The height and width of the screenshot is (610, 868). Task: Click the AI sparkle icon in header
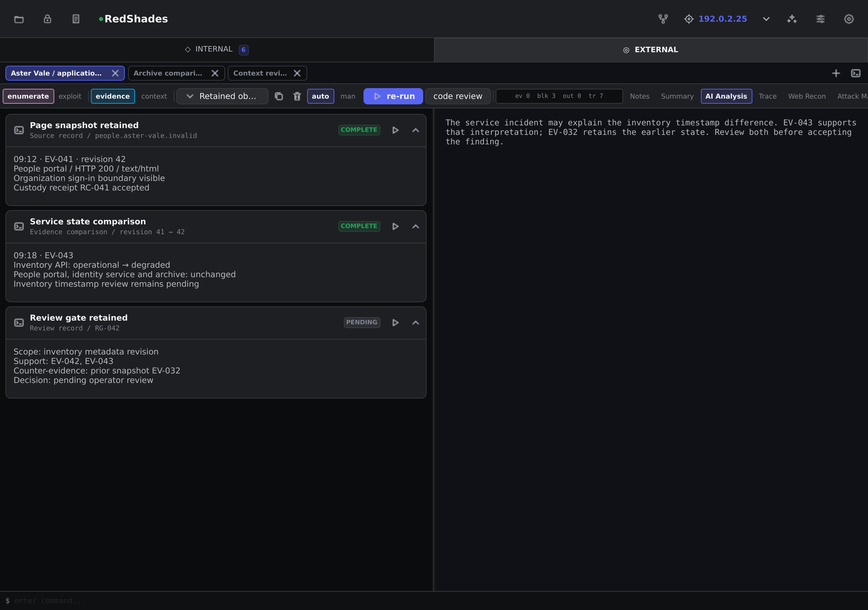click(x=792, y=19)
